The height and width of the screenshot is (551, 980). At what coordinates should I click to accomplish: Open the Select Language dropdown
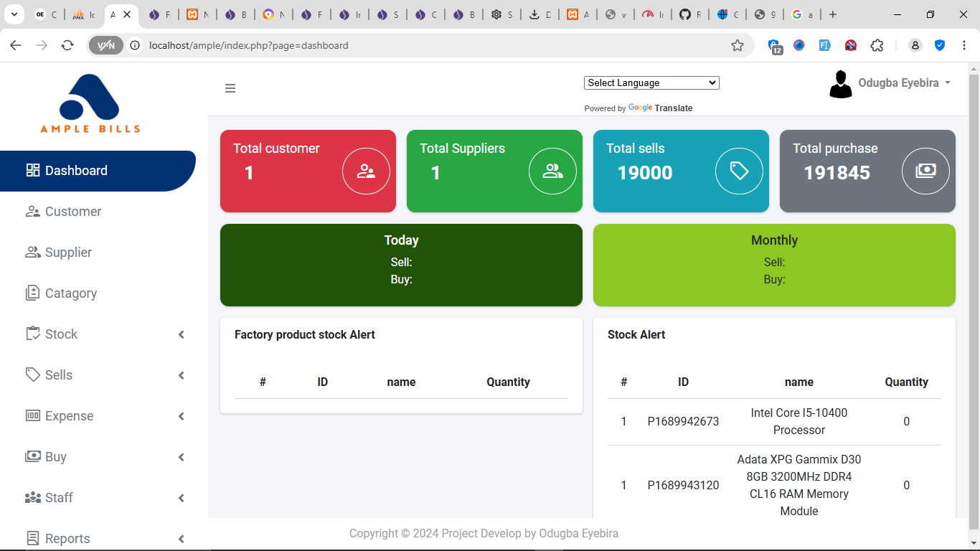point(651,83)
